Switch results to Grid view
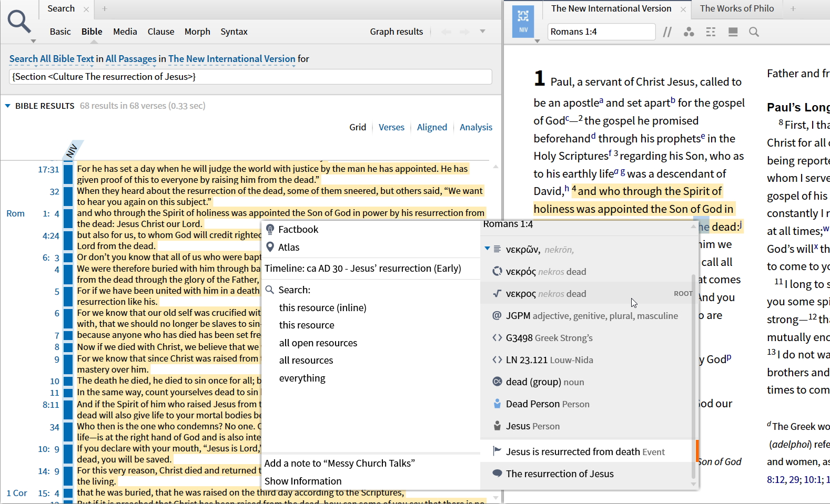Screen dimensions: 830x504 pyautogui.click(x=358, y=127)
